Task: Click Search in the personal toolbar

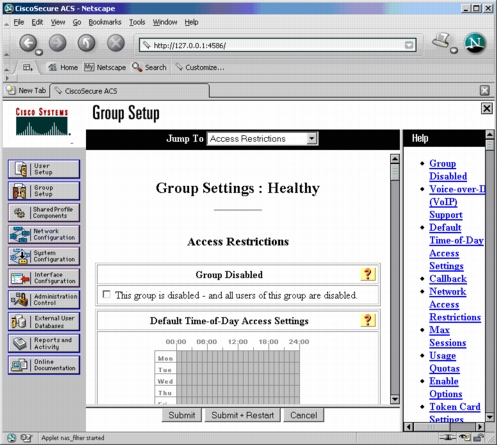Action: tap(149, 68)
